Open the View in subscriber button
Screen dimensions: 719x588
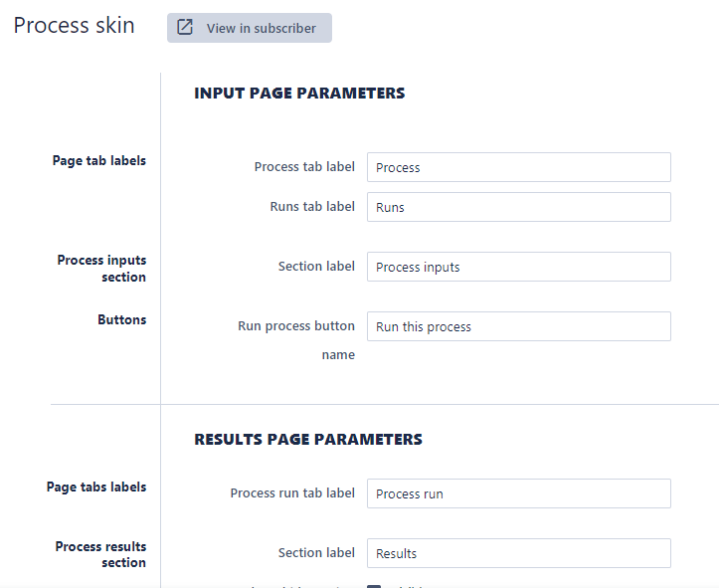[250, 28]
